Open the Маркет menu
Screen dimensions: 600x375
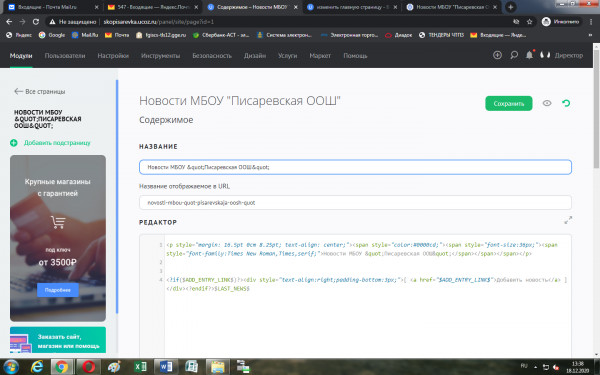pyautogui.click(x=320, y=55)
